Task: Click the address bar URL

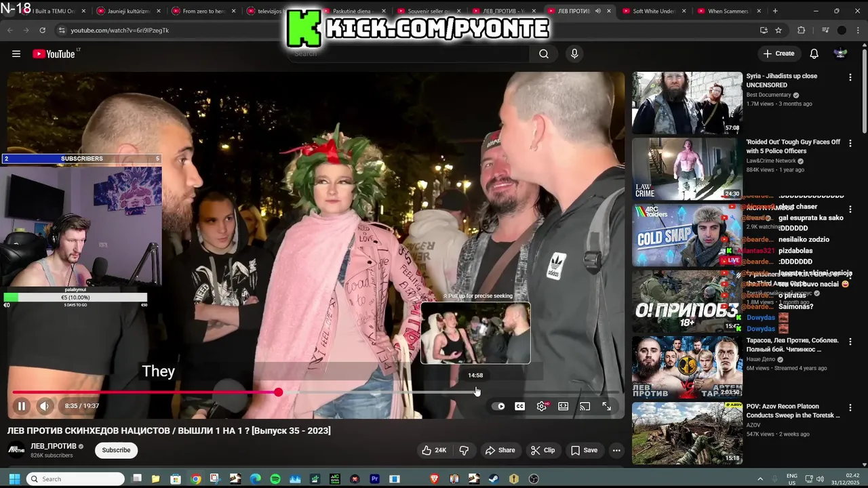Action: (x=120, y=30)
